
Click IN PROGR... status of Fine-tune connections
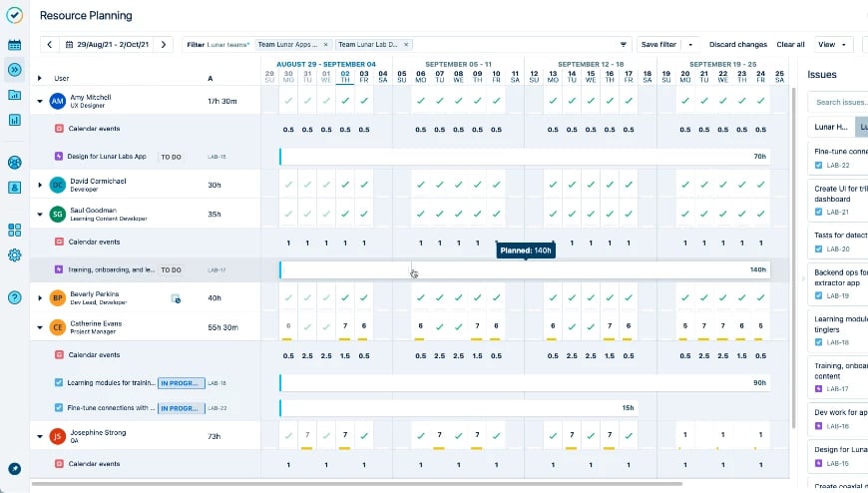(x=181, y=408)
